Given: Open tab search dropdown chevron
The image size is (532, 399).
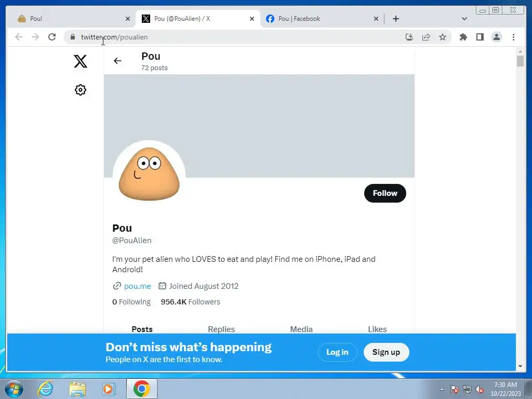Looking at the screenshot, I should coord(464,19).
